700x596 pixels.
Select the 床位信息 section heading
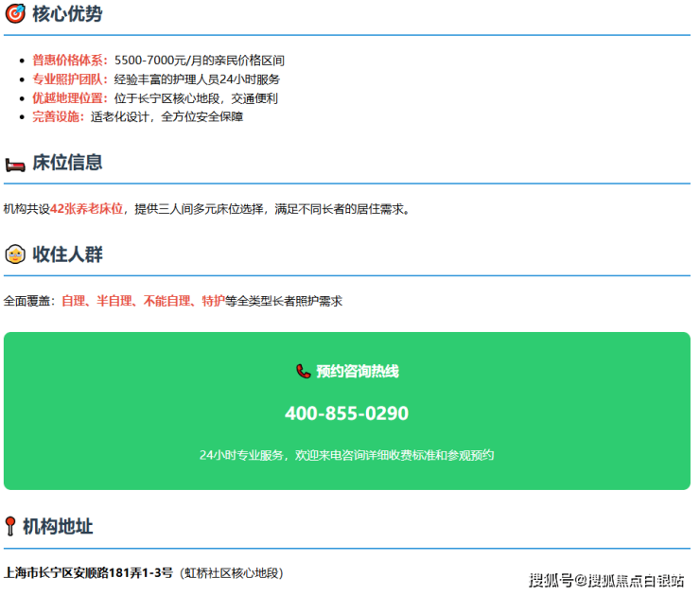click(x=67, y=163)
